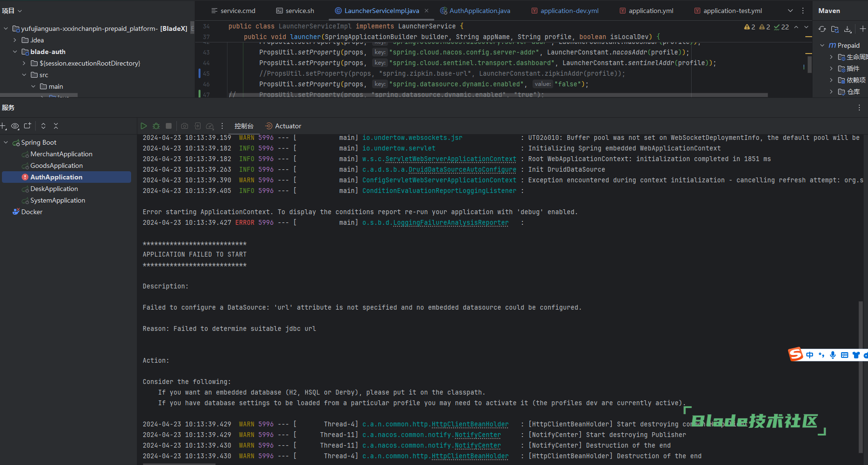
Task: Select MerchantApplication service
Action: [x=61, y=154]
